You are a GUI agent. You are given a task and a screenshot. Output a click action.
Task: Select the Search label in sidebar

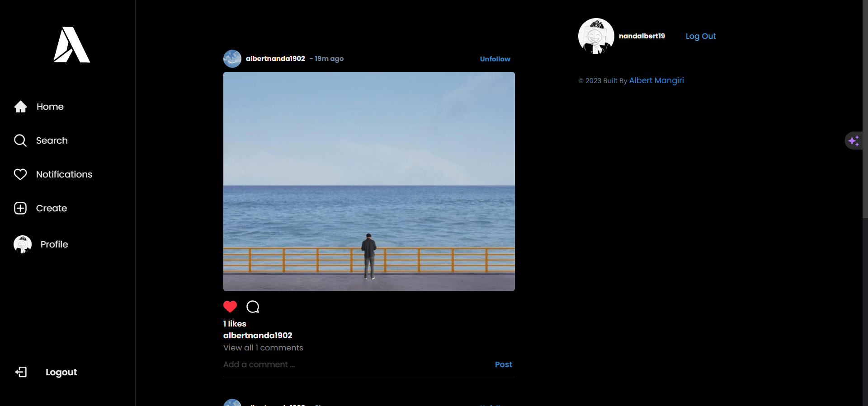click(52, 140)
